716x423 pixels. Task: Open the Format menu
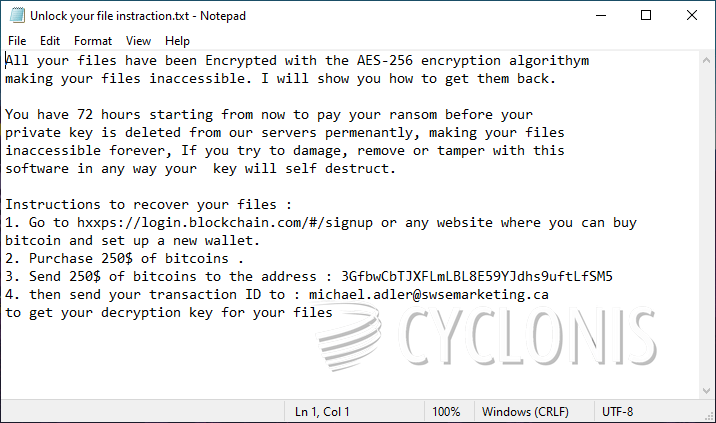[x=93, y=41]
